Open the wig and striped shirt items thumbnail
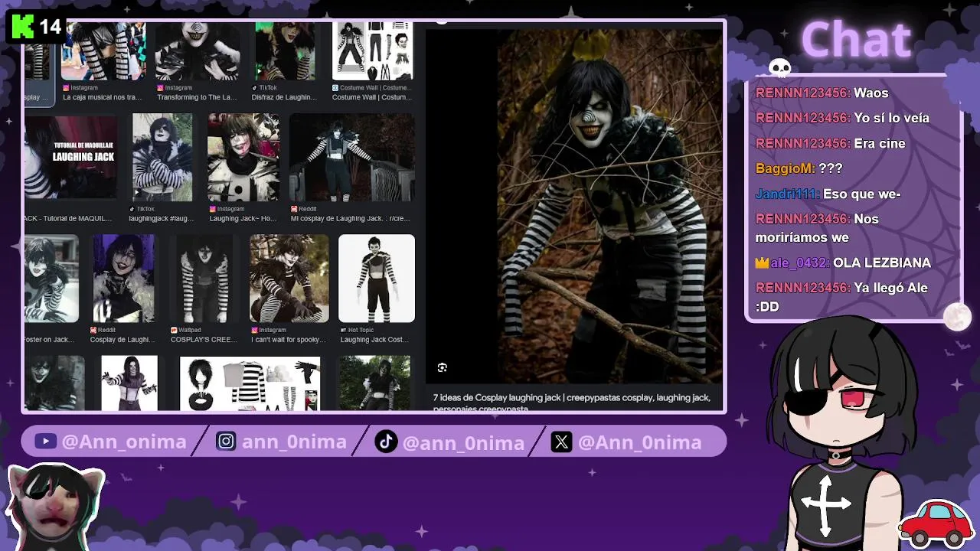This screenshot has height=551, width=980. (x=250, y=383)
